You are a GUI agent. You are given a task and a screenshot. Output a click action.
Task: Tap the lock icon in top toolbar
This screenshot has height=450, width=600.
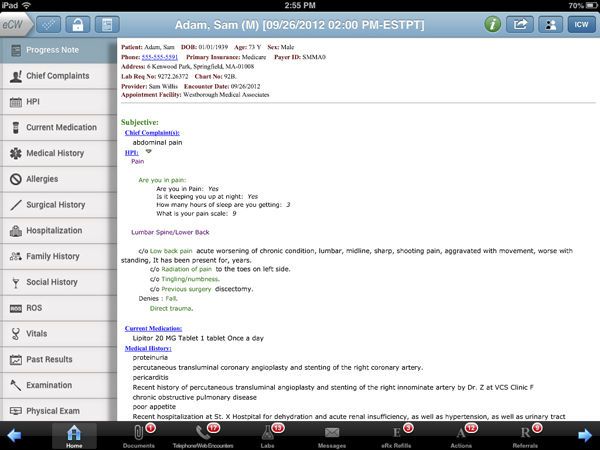tap(75, 23)
